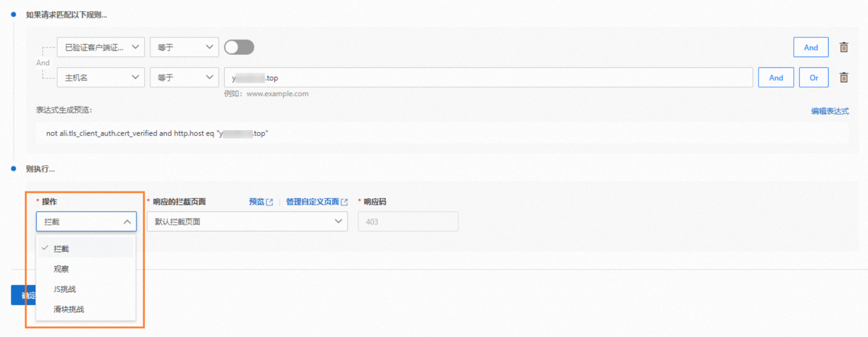Collapse the 操作 action dropdown
This screenshot has height=337, width=868.
point(86,222)
